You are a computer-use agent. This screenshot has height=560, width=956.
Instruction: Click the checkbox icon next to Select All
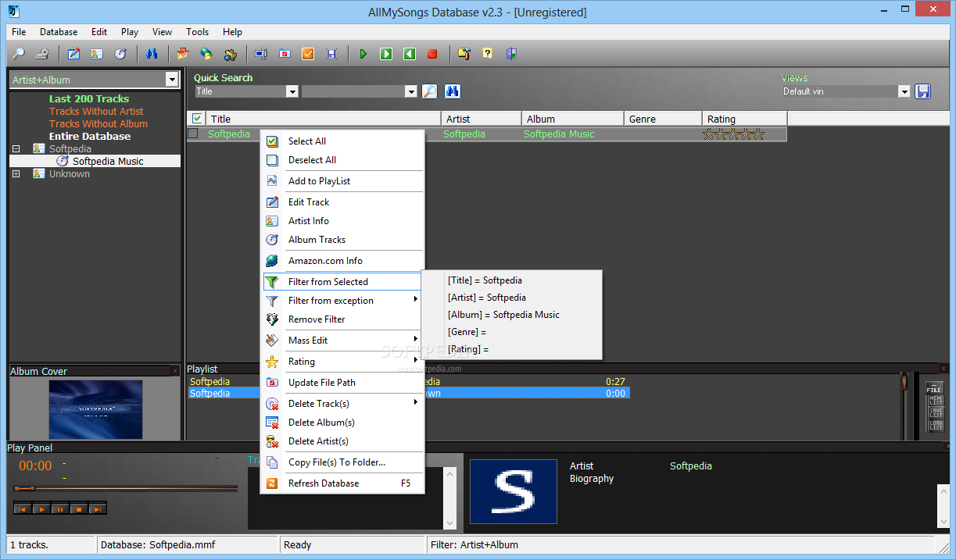(272, 141)
